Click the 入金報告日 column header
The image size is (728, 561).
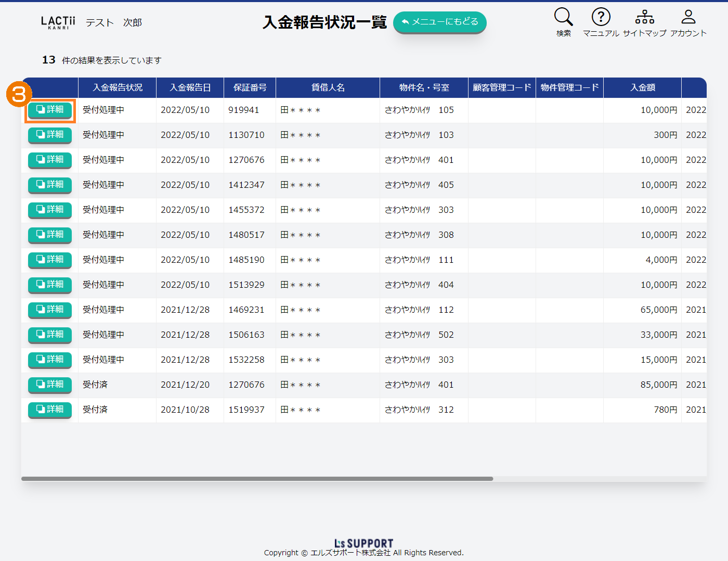click(190, 87)
